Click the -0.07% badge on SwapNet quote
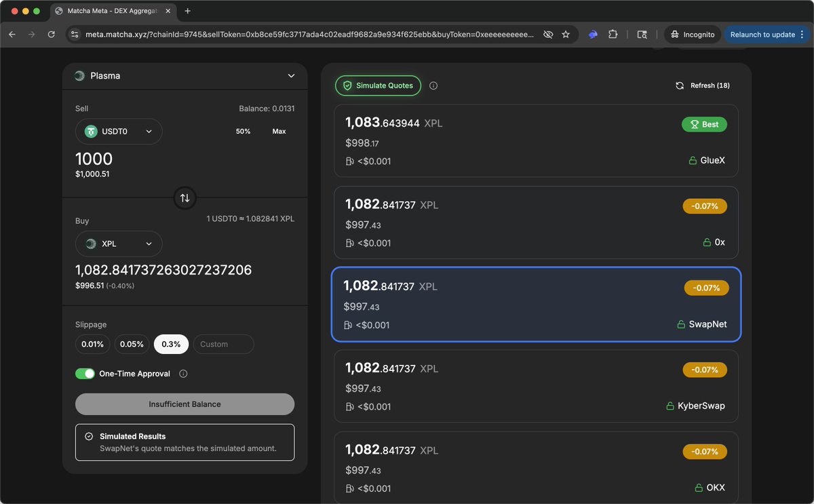Screen dimensions: 814x504 pyautogui.click(x=707, y=288)
